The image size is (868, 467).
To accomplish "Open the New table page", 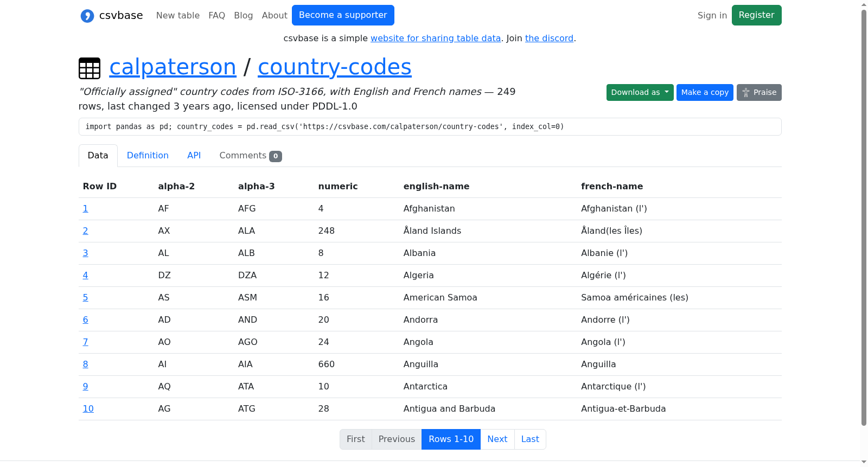I will (x=178, y=15).
